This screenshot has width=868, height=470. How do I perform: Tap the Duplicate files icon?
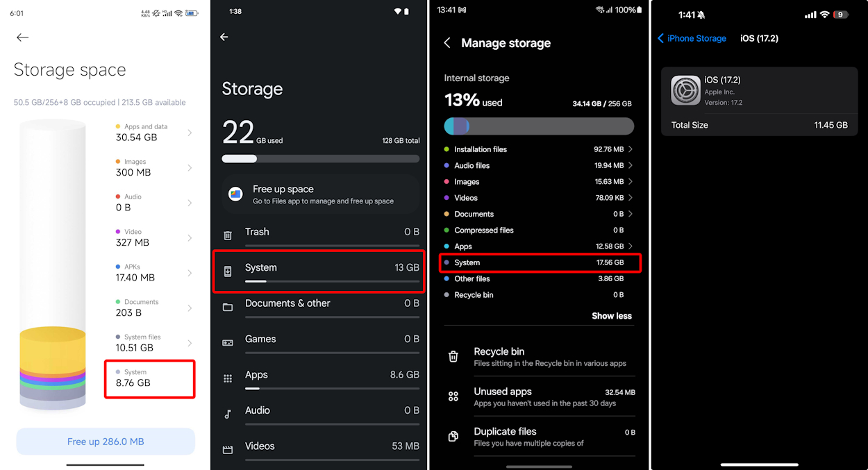(453, 436)
